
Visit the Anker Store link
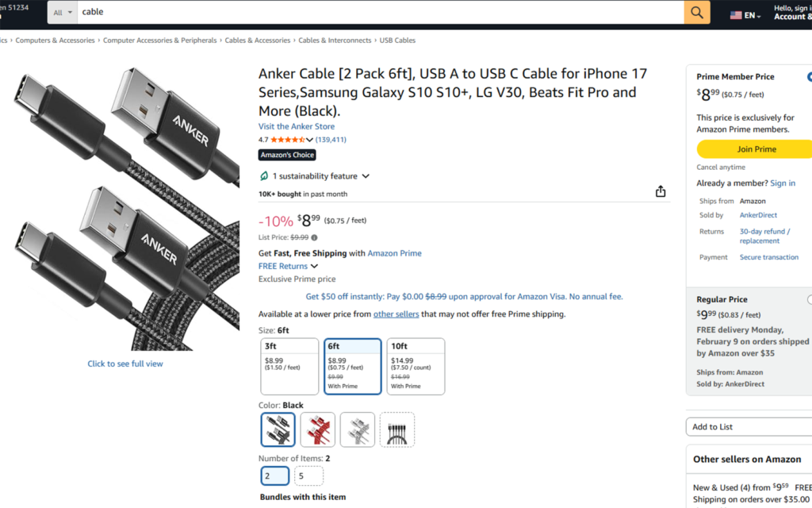click(x=296, y=125)
